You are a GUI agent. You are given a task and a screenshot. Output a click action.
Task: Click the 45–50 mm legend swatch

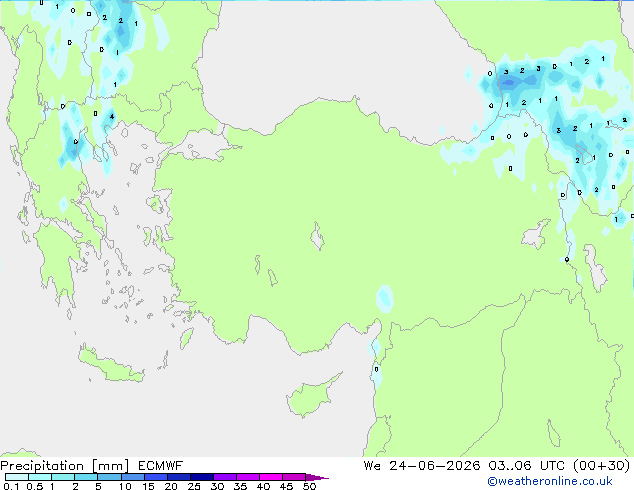point(294,477)
